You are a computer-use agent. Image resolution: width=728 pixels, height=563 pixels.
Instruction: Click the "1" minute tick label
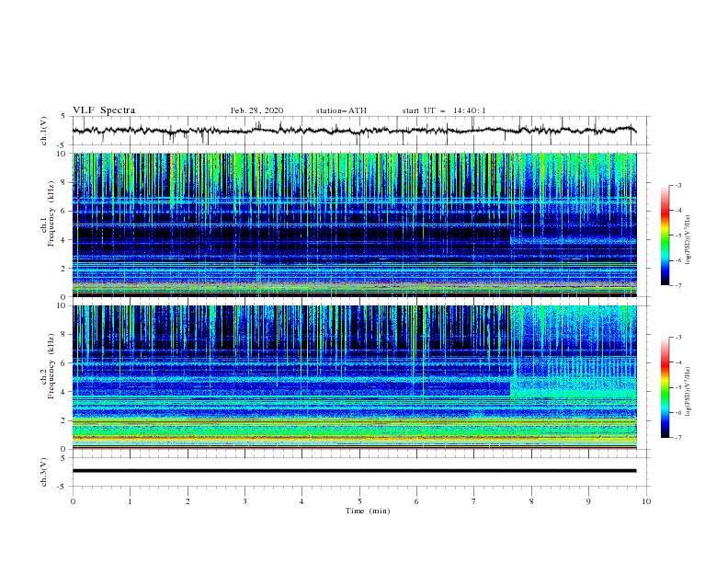[130, 501]
